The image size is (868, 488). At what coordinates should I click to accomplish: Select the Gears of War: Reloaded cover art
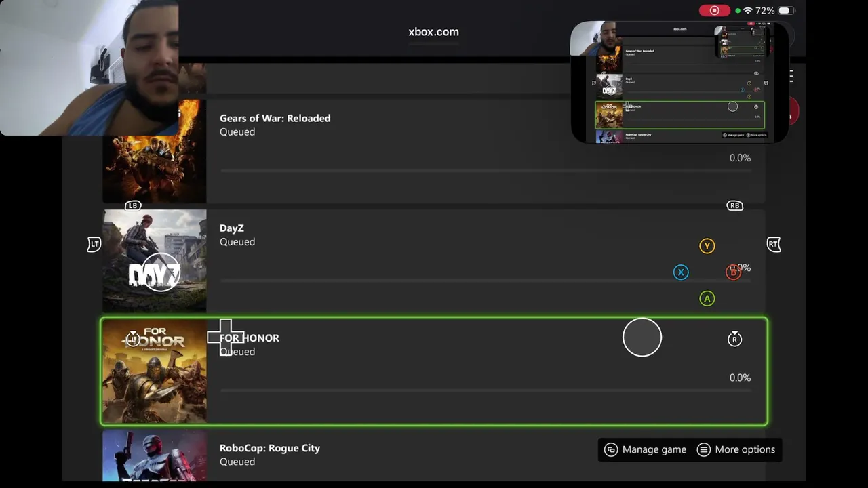tap(155, 151)
